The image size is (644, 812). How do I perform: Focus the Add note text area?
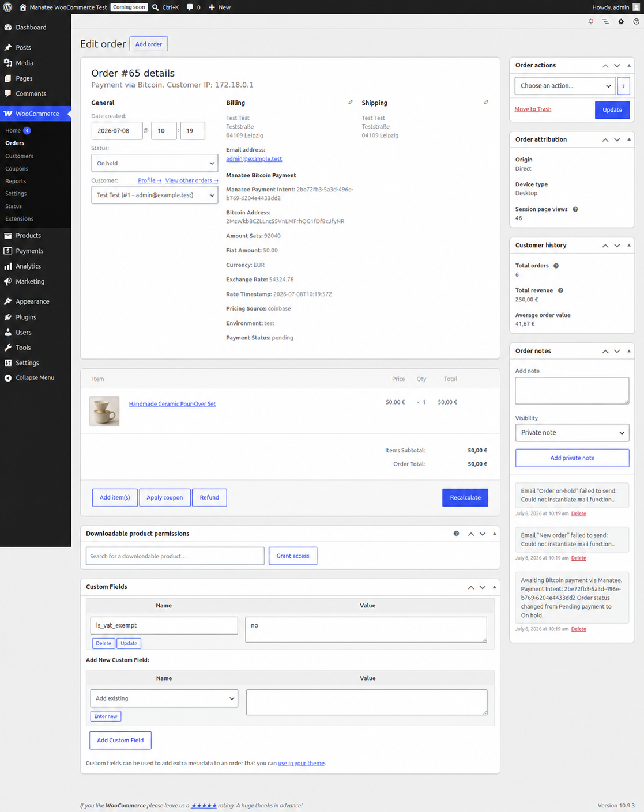coord(572,391)
